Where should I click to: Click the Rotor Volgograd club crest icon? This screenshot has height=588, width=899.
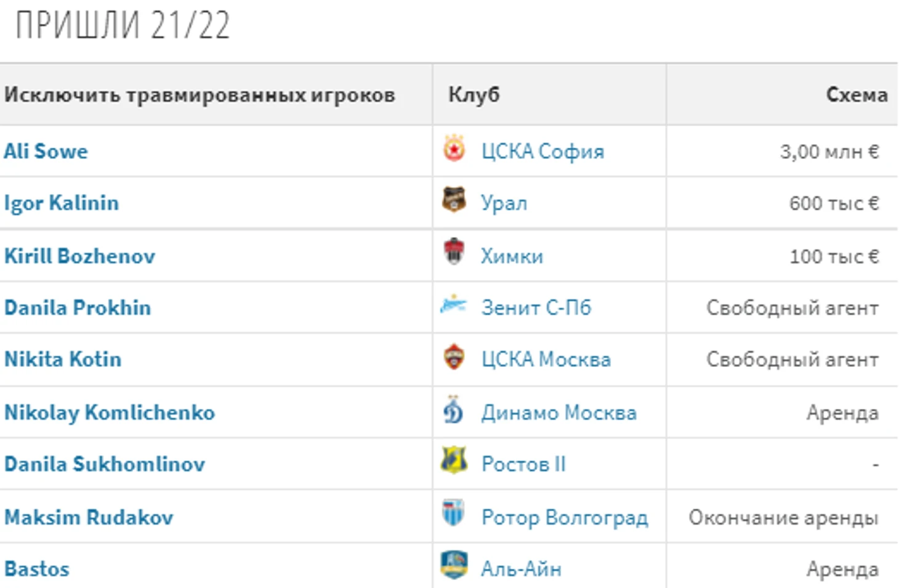tap(454, 513)
